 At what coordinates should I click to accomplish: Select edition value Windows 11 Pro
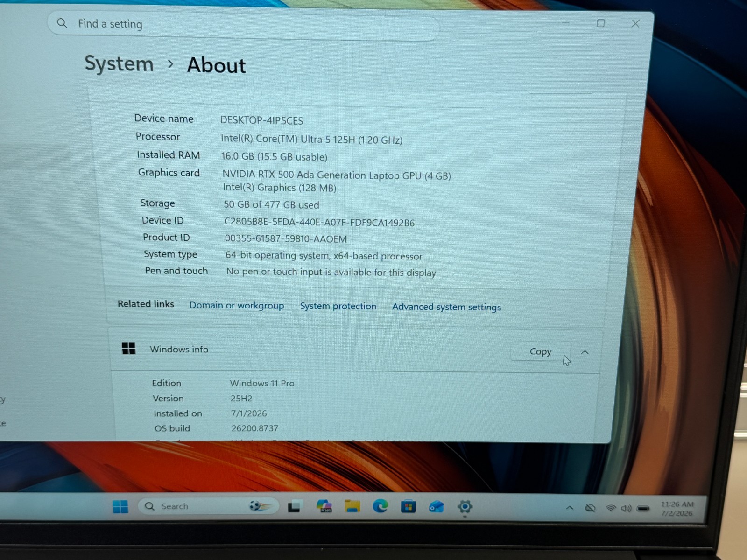pos(262,383)
